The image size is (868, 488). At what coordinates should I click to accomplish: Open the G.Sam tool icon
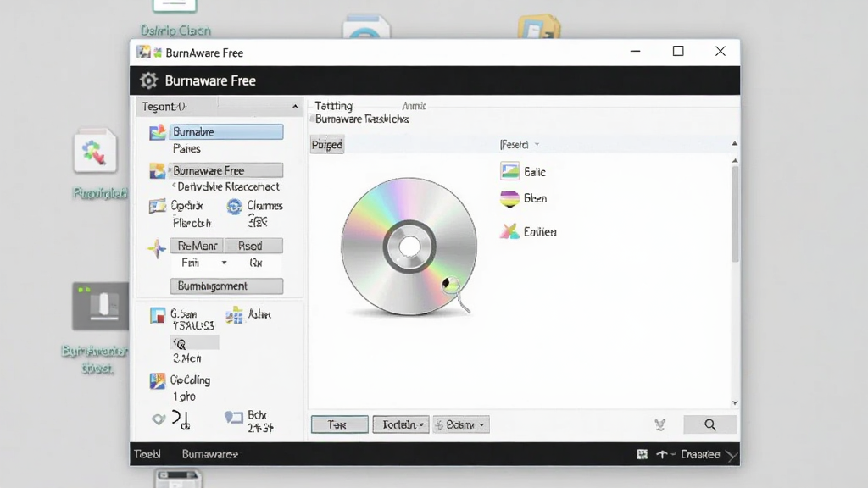158,316
